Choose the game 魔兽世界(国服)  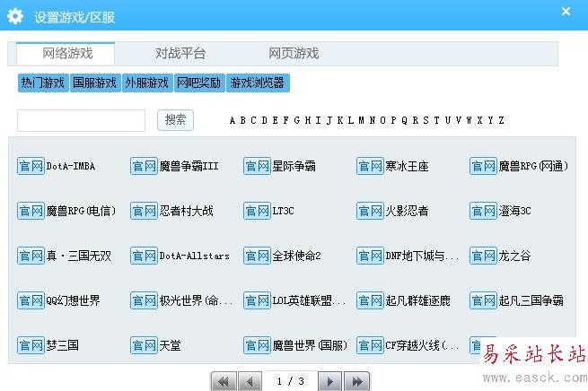310,345
